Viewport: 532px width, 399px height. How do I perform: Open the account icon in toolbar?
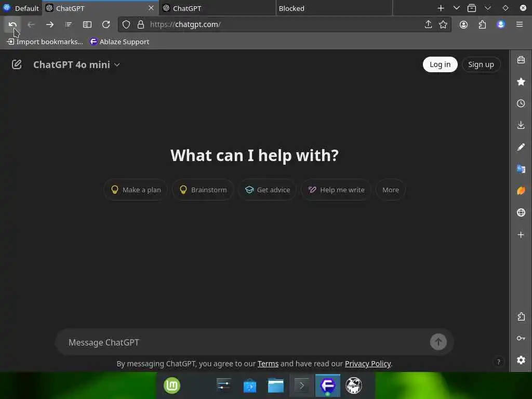pos(463,24)
